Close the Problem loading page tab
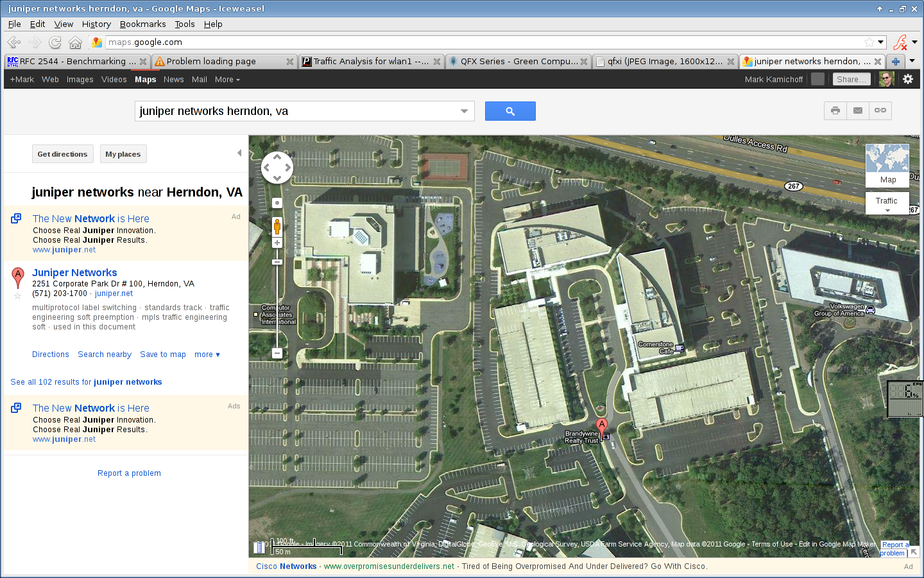Viewport: 924px width, 578px height. (x=289, y=62)
